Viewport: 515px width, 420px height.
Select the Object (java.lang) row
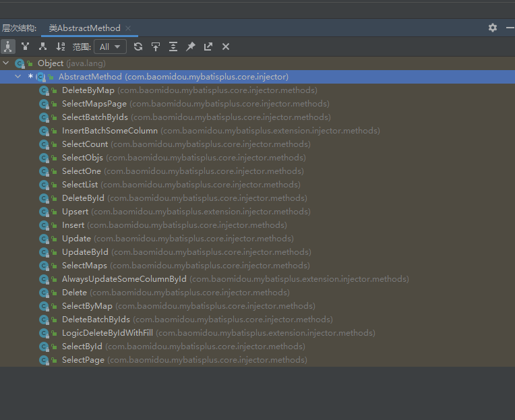pyautogui.click(x=257, y=63)
